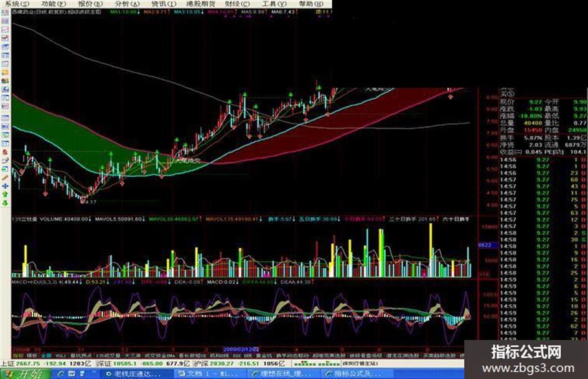The image size is (588, 379).
Task: Open the 功能(F) menu
Action: [x=54, y=4]
